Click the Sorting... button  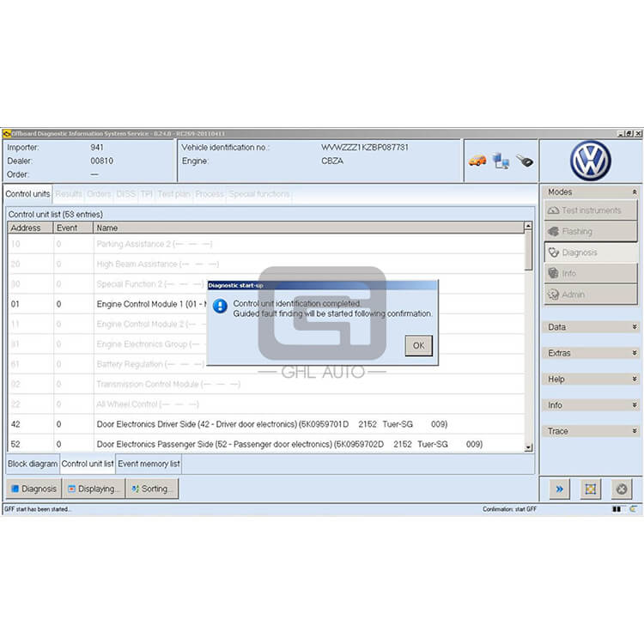pyautogui.click(x=152, y=489)
